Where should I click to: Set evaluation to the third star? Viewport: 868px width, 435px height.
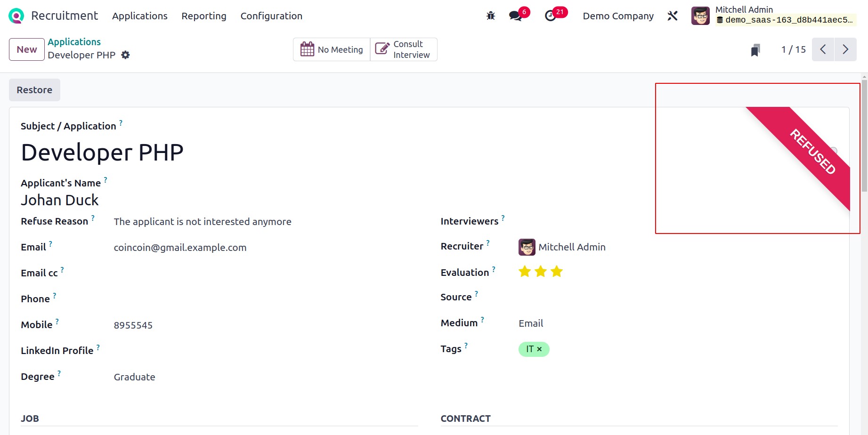pyautogui.click(x=557, y=272)
